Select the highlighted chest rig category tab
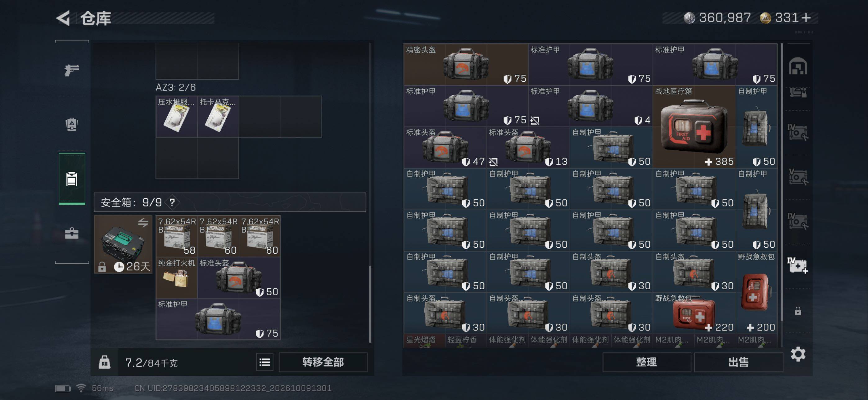 tap(72, 179)
